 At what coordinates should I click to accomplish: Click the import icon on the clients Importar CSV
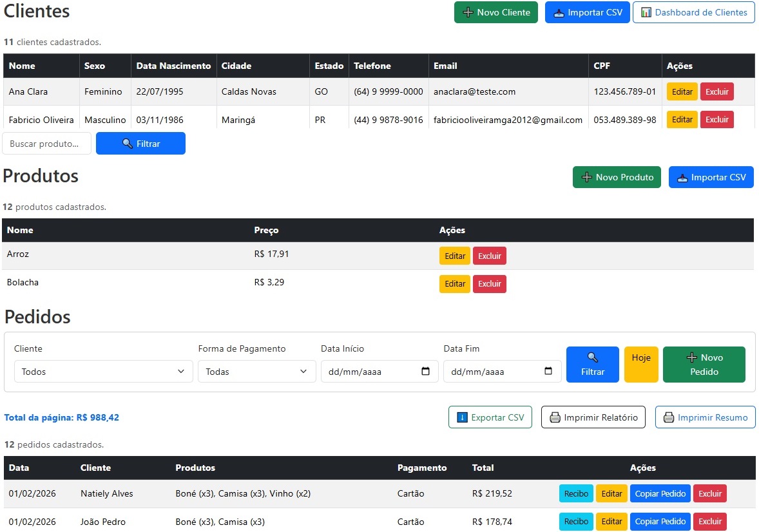(559, 12)
